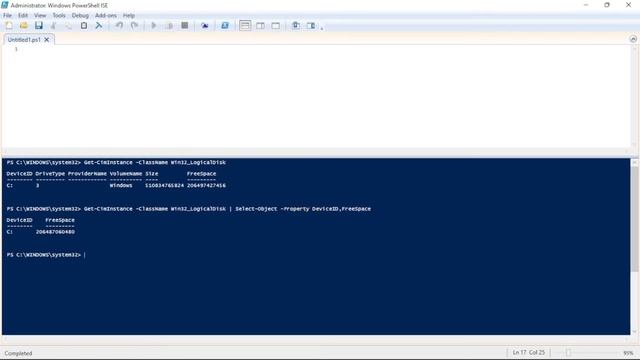The image size is (640, 360).
Task: Create a new script with New icon
Action: tap(9, 26)
